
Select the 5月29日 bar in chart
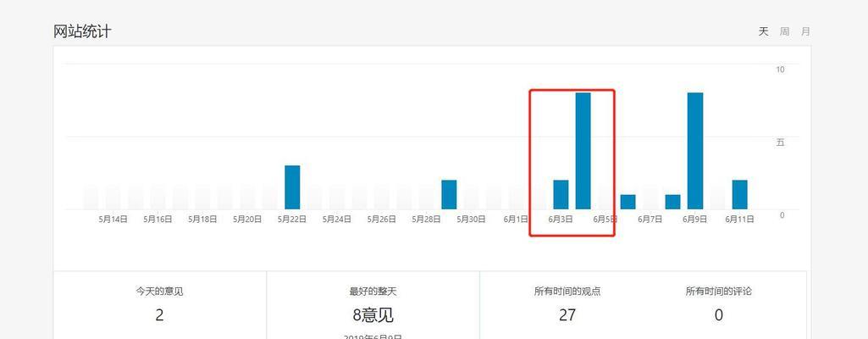[449, 194]
